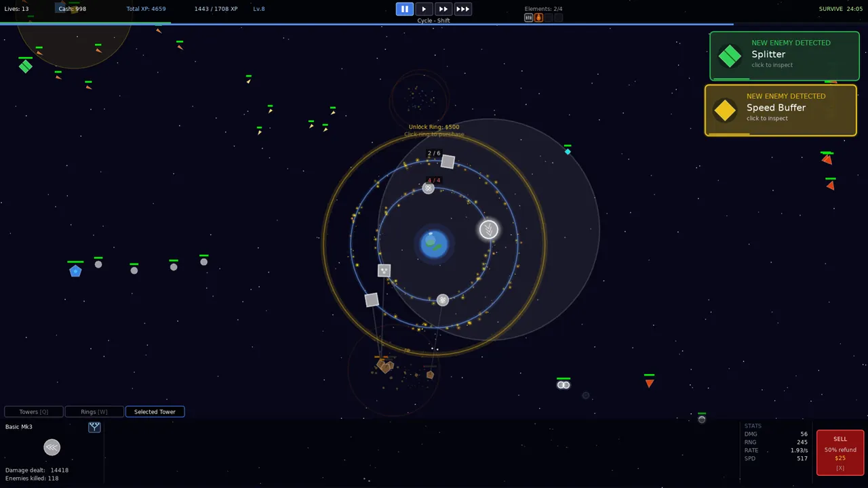868x488 pixels.
Task: Select the orange fire element icon
Action: coord(539,18)
